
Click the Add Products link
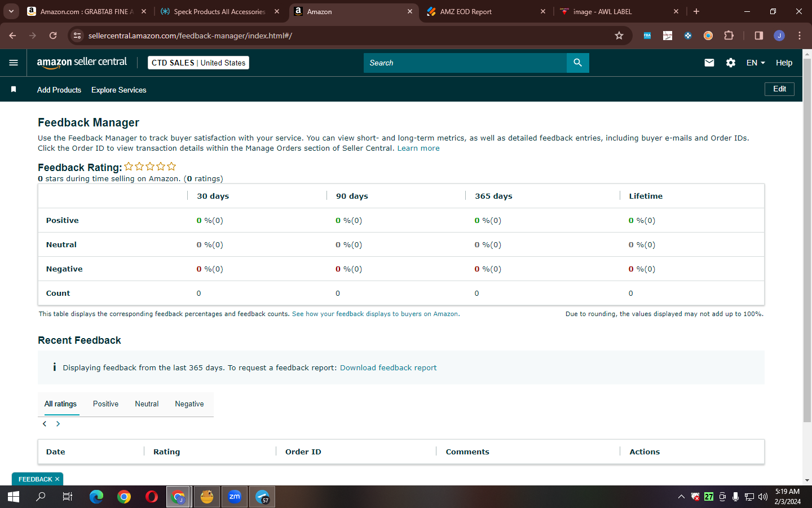(59, 90)
